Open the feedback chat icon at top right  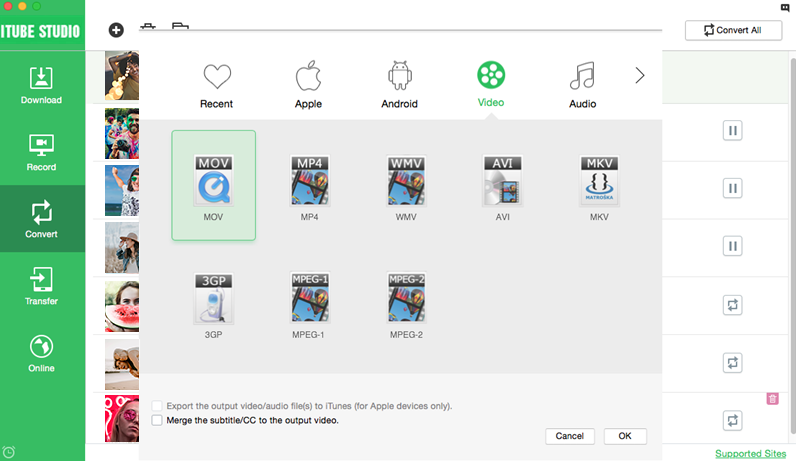(785, 8)
